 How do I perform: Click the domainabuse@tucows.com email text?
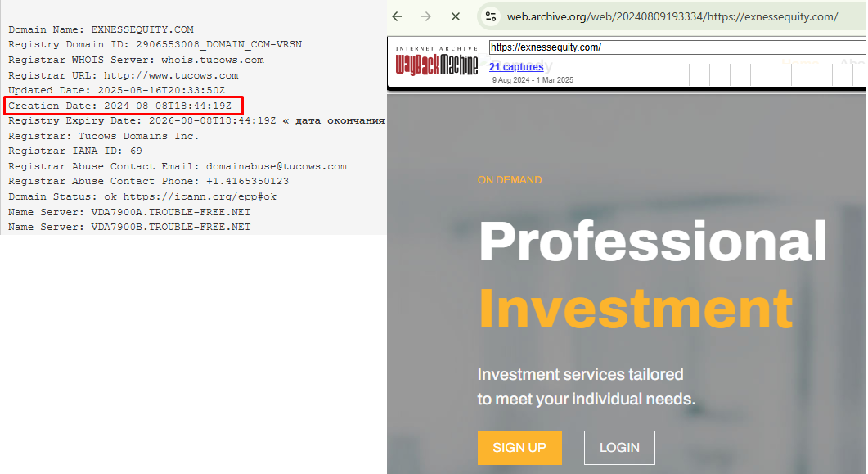click(277, 166)
